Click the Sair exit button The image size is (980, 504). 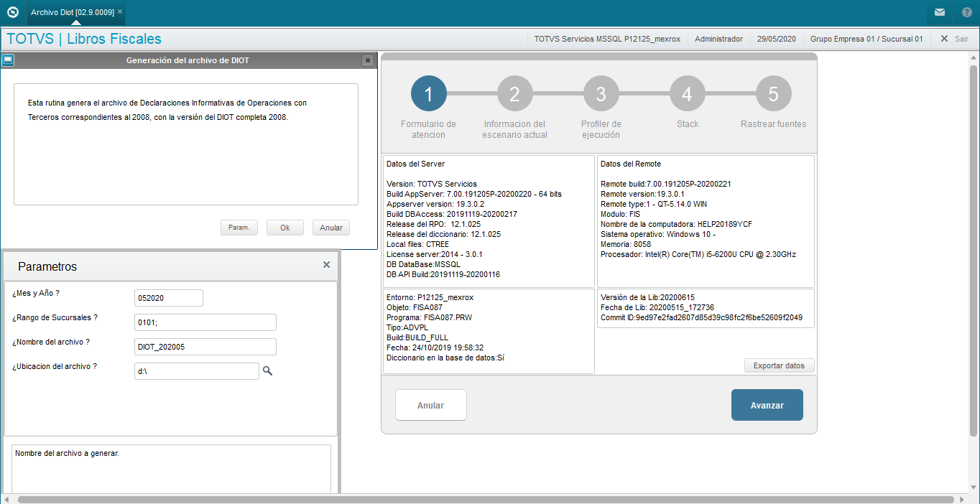pyautogui.click(x=955, y=39)
